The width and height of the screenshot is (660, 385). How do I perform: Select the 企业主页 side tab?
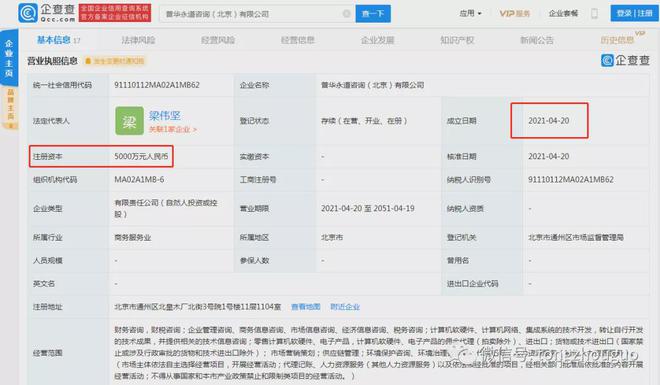(9, 58)
